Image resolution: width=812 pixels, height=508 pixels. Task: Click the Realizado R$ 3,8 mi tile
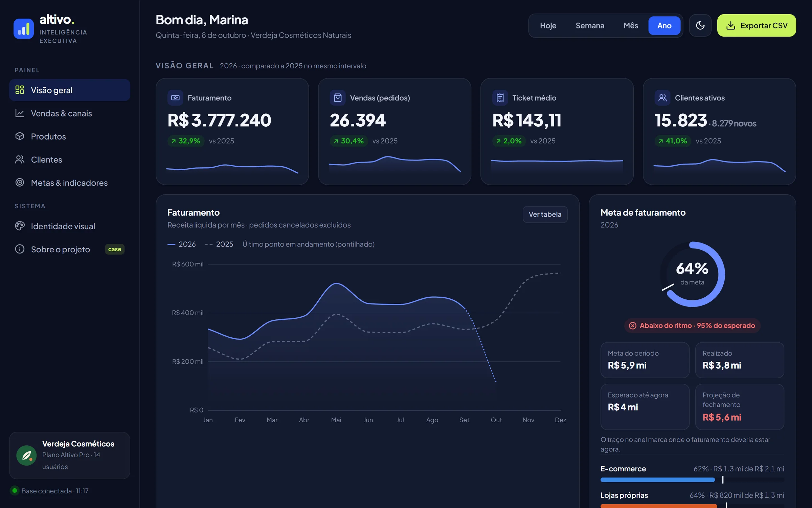[740, 360]
